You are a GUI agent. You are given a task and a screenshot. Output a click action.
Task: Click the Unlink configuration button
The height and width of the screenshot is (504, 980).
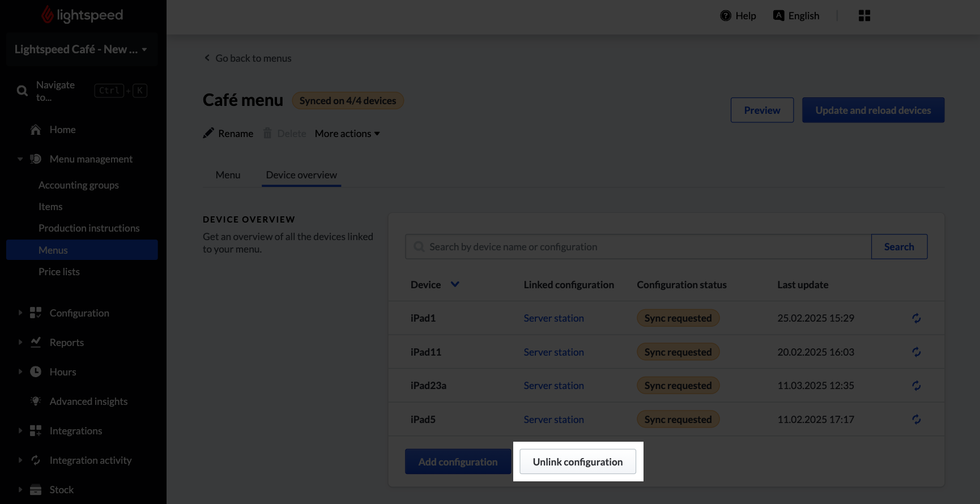577,462
